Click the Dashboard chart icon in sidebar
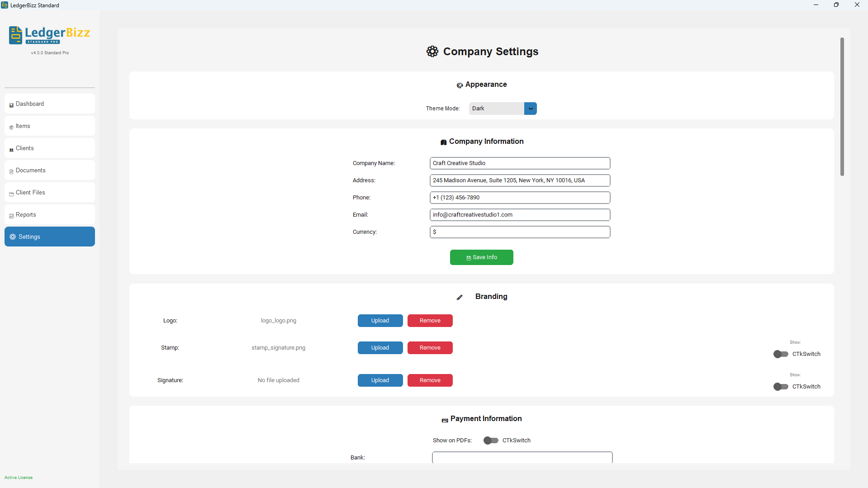This screenshot has height=488, width=868. (11, 105)
